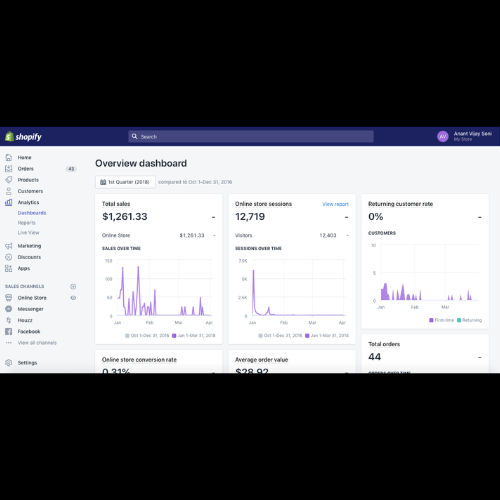Select the Reports submenu item
The width and height of the screenshot is (500, 500).
click(x=27, y=223)
